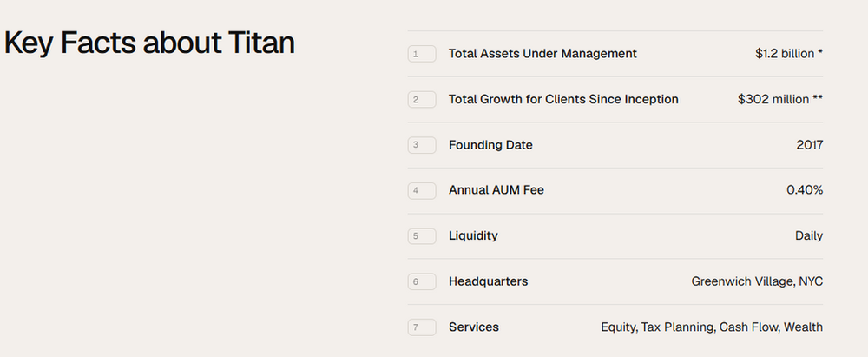The height and width of the screenshot is (357, 868).
Task: Click the Liquidity row label
Action: (x=473, y=236)
